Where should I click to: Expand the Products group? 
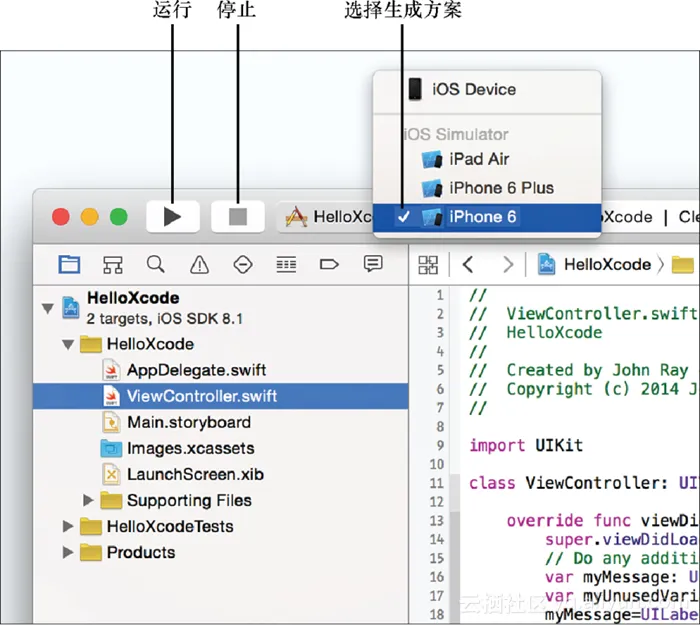(x=68, y=553)
